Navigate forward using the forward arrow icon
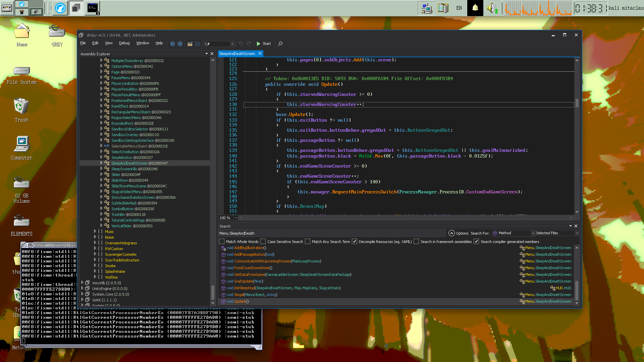644x362 pixels. [180, 44]
